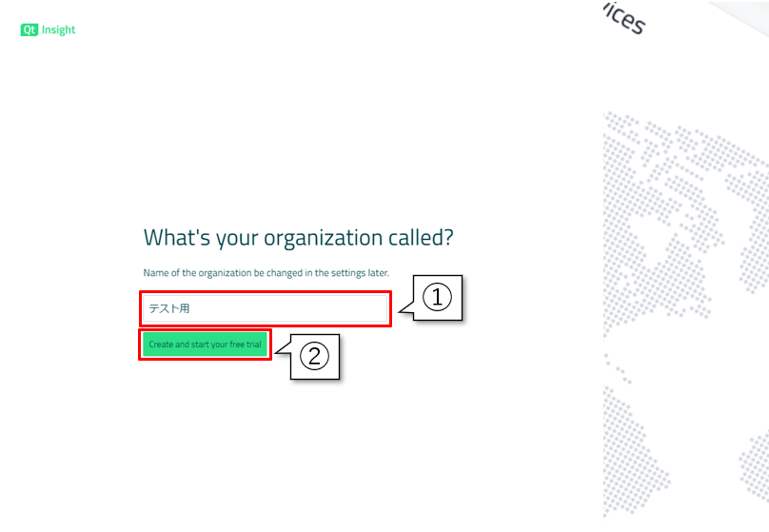Screen dimensions: 769x532
Task: Focus the organization name input field
Action: point(286,308)
